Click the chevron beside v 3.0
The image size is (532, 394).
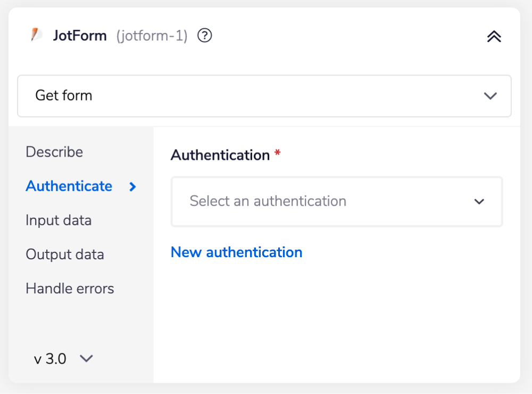tap(86, 359)
